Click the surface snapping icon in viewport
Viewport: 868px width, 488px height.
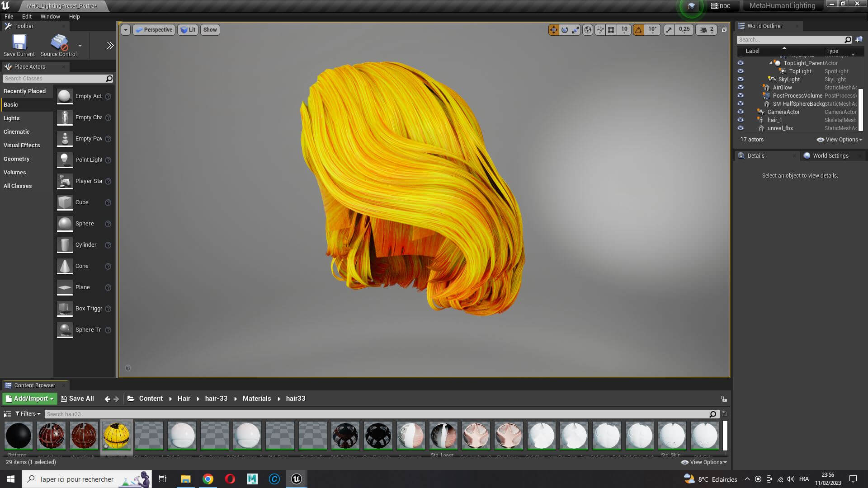click(x=600, y=30)
